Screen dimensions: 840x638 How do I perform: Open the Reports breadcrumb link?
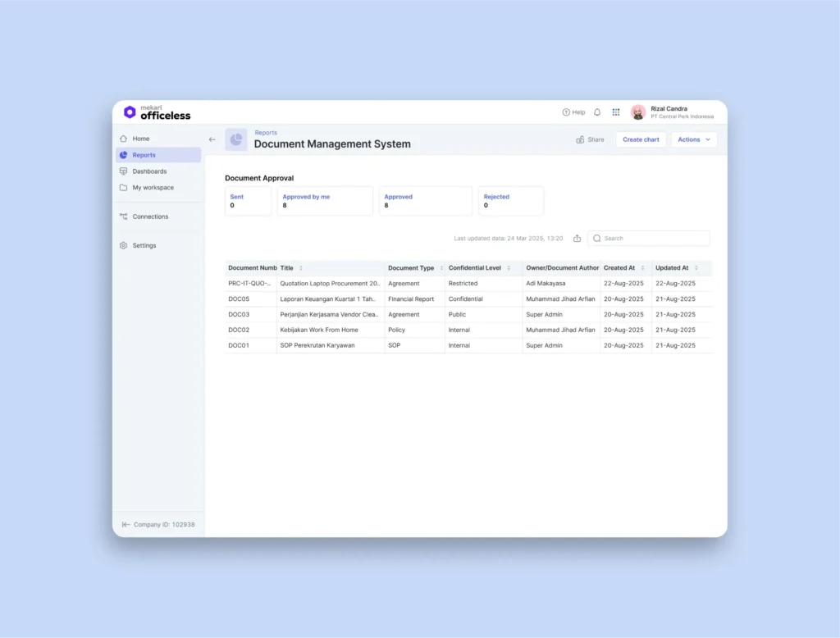coord(266,132)
